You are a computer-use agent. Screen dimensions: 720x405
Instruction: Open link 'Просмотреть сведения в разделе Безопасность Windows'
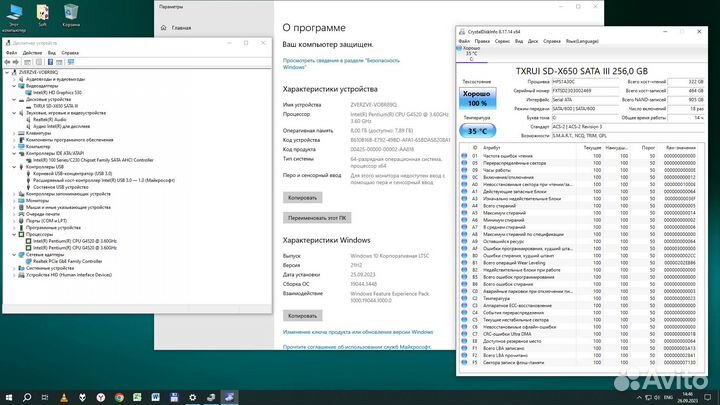tap(341, 64)
